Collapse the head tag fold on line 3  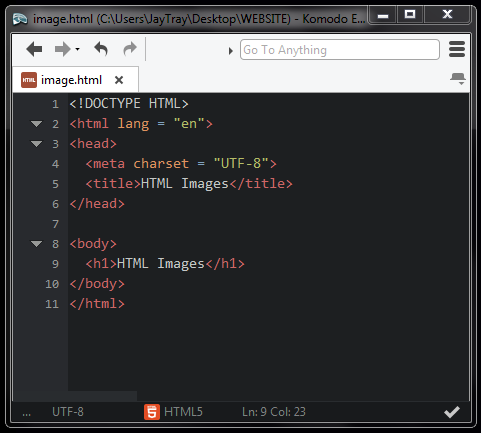tap(36, 144)
